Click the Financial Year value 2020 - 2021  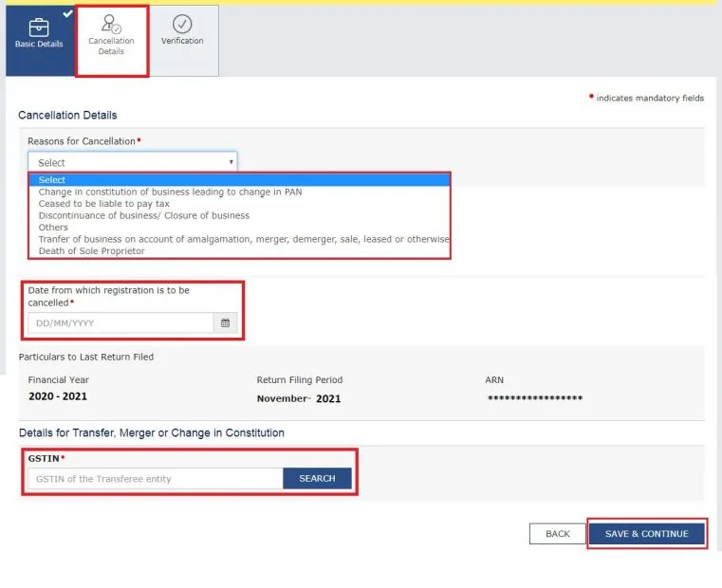tap(58, 396)
